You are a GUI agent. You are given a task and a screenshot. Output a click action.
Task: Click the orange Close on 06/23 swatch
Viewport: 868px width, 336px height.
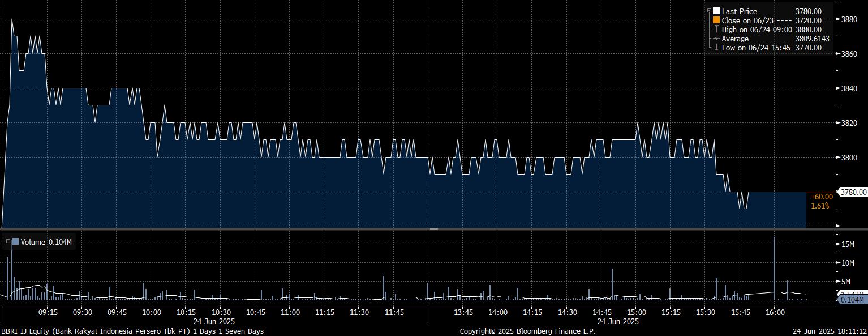[716, 20]
